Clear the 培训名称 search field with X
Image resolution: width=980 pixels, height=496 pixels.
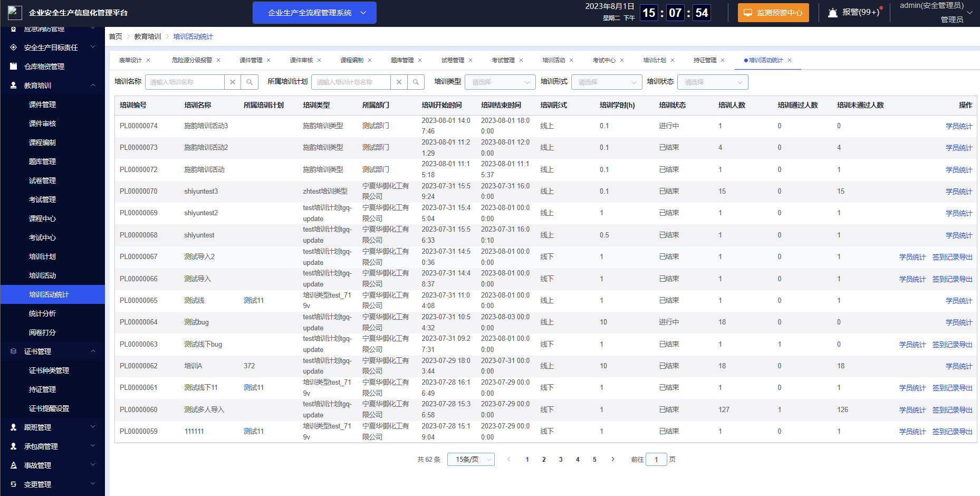click(233, 82)
